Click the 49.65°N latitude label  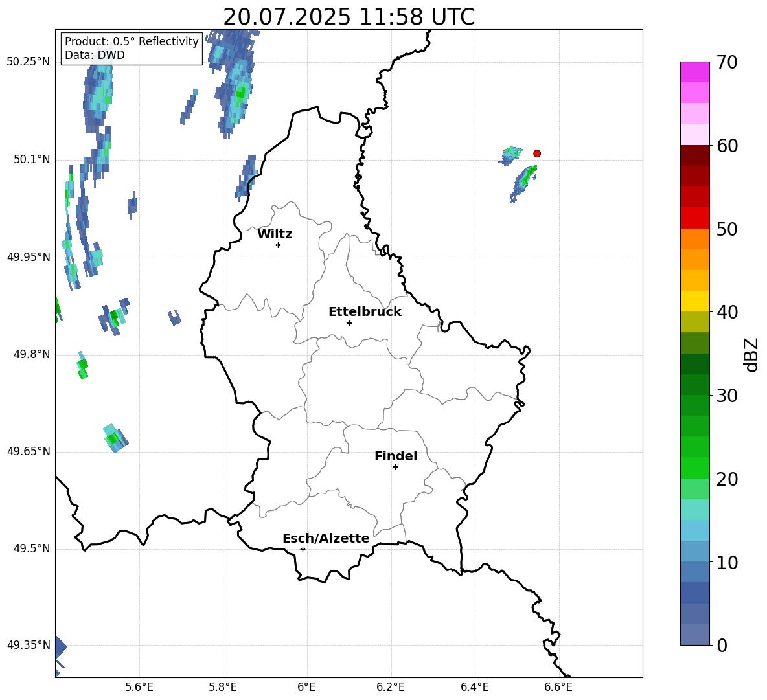coord(29,451)
